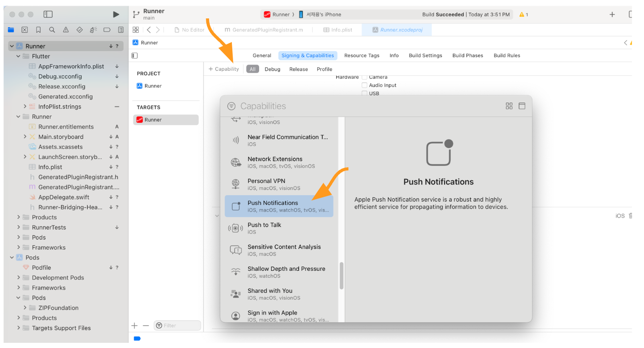Open the Build Phases tab
Viewport: 644px width, 348px height.
pyautogui.click(x=468, y=56)
